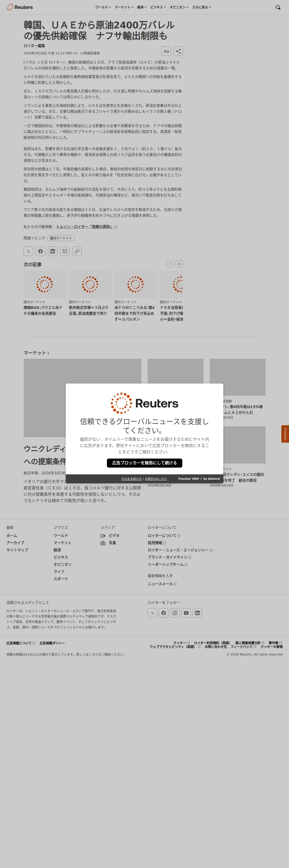
Task: Open footer ロイターについて external link
Action: click(164, 535)
